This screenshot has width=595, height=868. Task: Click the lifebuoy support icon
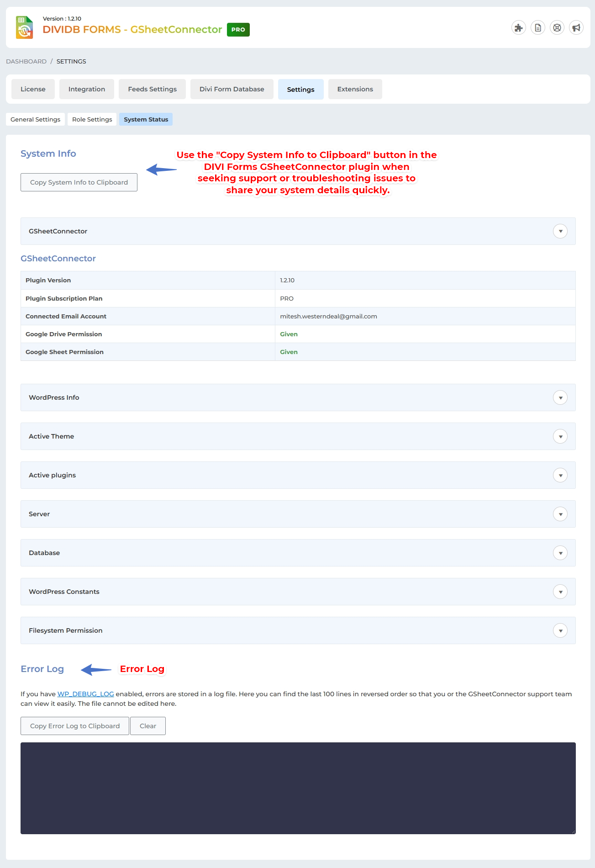tap(557, 28)
